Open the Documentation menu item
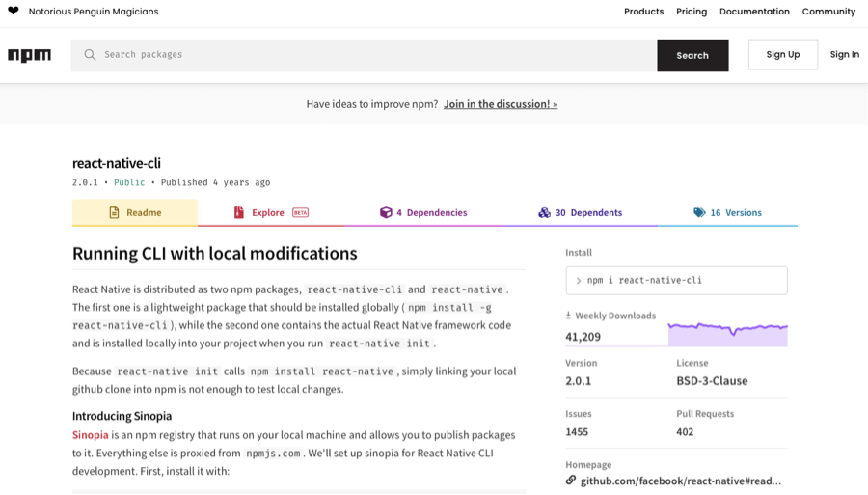 tap(754, 11)
